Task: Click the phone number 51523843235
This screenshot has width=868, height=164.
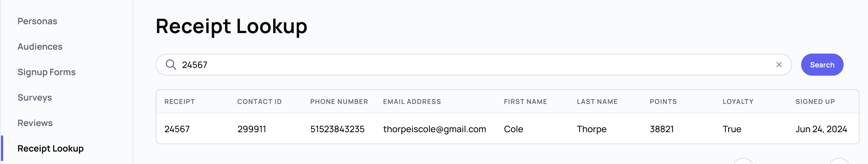Action: click(337, 129)
